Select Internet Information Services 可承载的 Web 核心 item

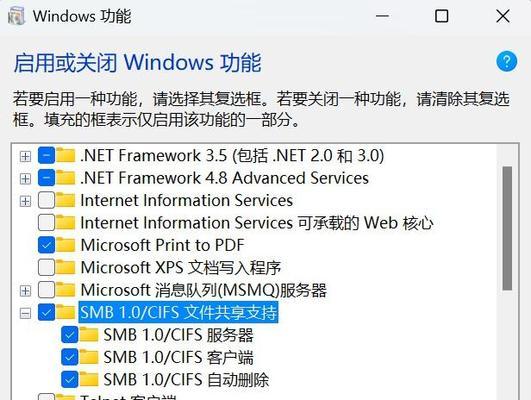[x=257, y=223]
